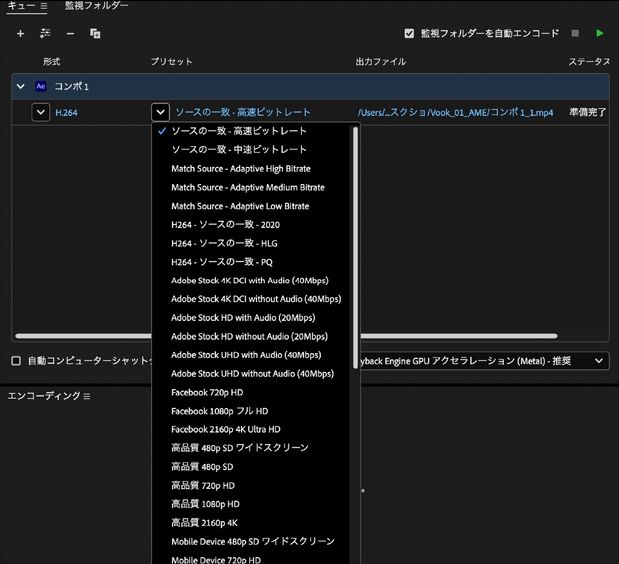The image size is (619, 564).
Task: Open Add Output settings icon
Action: (45, 34)
